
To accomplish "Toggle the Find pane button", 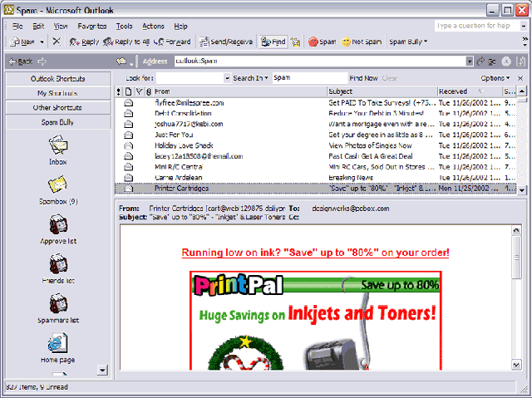I will pyautogui.click(x=273, y=42).
